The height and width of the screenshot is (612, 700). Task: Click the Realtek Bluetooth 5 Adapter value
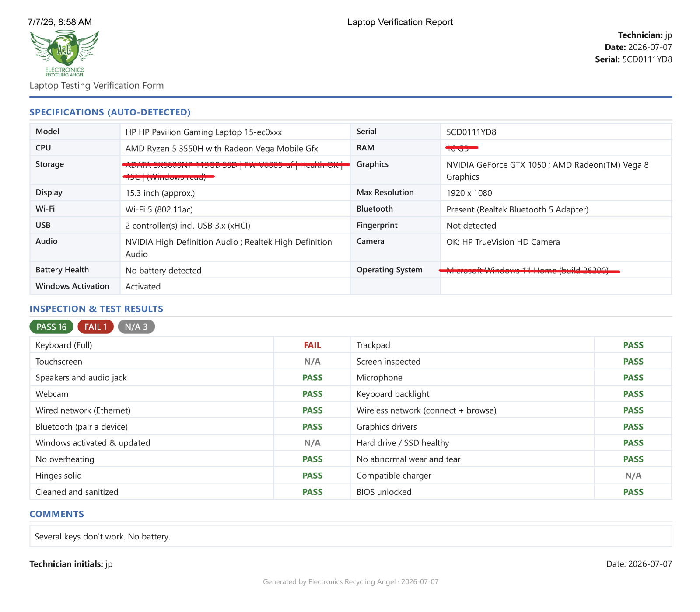(x=517, y=209)
